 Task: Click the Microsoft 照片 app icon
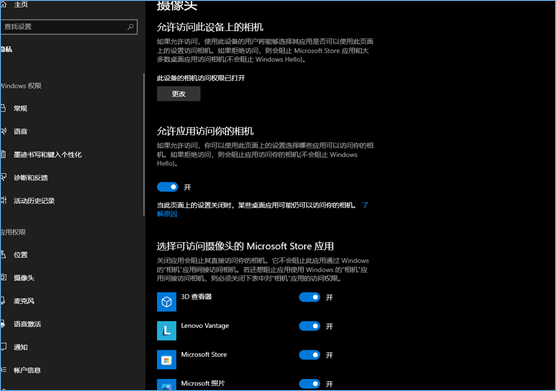point(166,384)
